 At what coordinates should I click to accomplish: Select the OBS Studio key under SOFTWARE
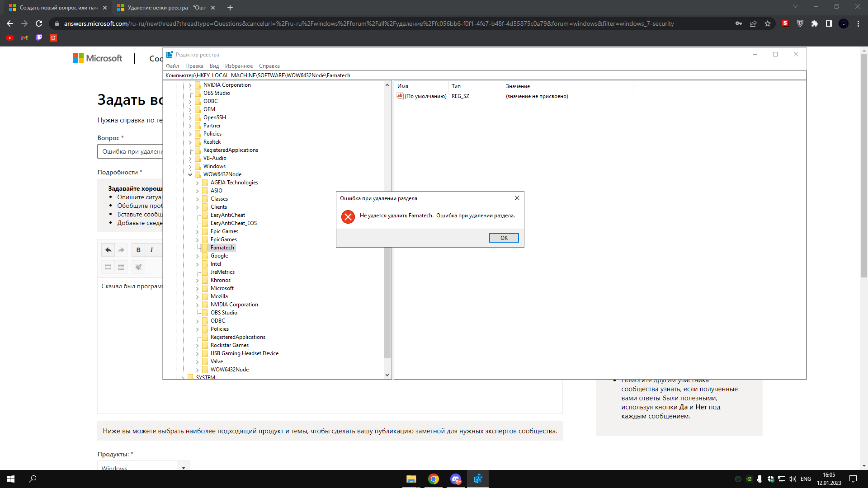click(x=216, y=93)
